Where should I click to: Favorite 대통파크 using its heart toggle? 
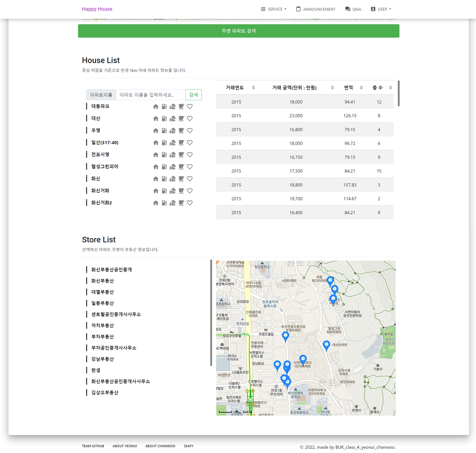tap(189, 106)
